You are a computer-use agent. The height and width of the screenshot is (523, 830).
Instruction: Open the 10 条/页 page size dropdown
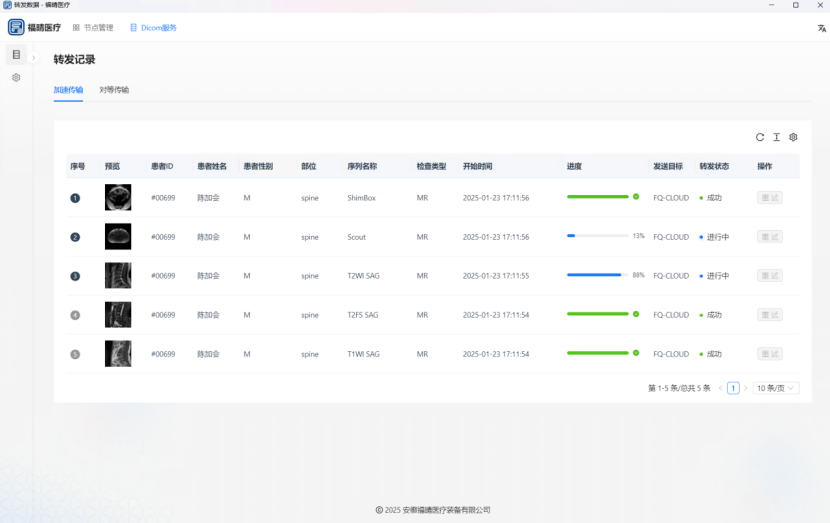776,388
